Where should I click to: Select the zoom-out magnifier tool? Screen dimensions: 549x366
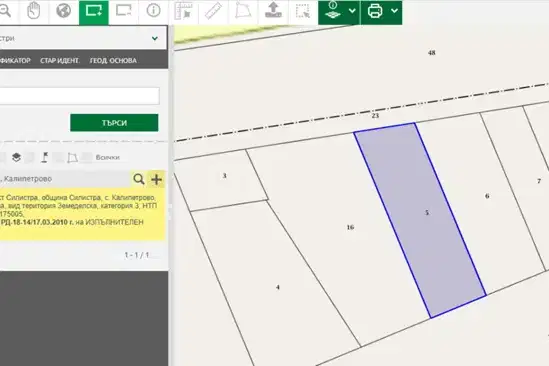pyautogui.click(x=5, y=11)
